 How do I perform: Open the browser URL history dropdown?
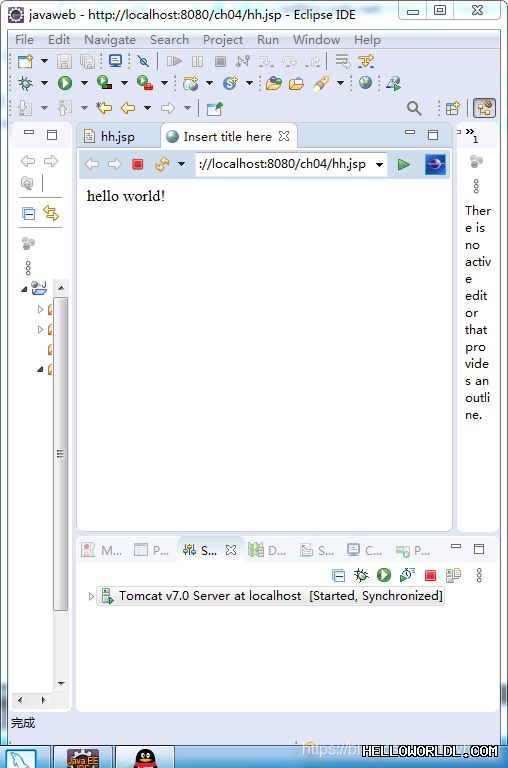379,165
